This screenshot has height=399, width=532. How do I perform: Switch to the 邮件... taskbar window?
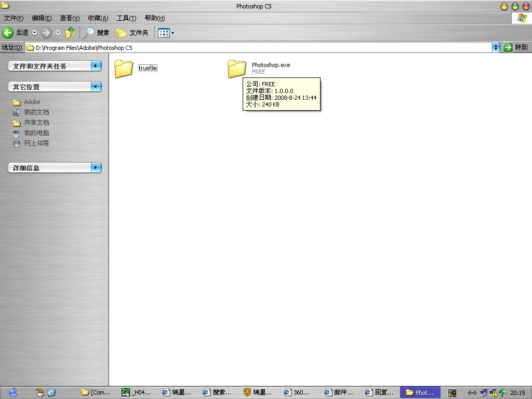pos(339,393)
